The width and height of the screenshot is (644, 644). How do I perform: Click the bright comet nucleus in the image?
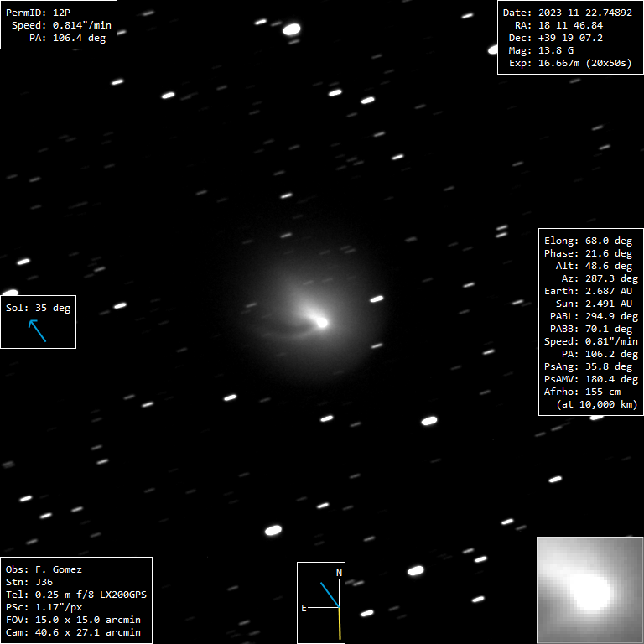point(322,322)
